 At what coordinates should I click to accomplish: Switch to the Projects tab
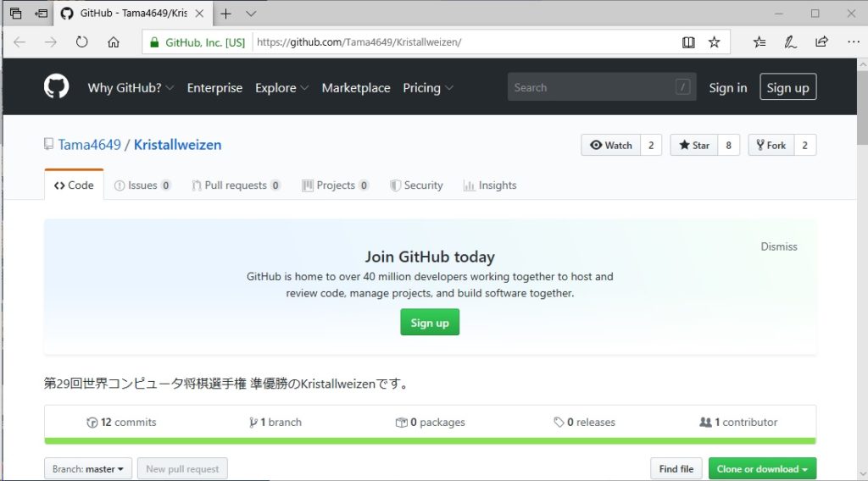(336, 185)
